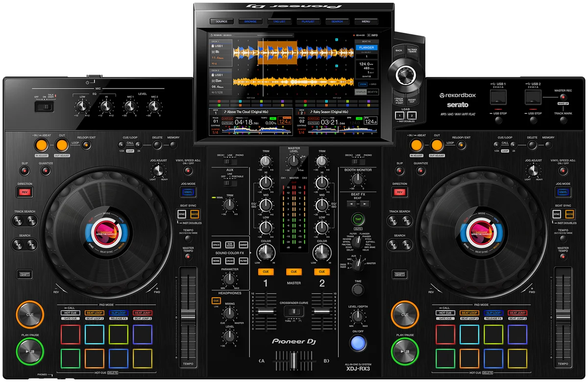This screenshot has height=382, width=588.
Task: Open the MENU button above the display
Action: coord(366,22)
